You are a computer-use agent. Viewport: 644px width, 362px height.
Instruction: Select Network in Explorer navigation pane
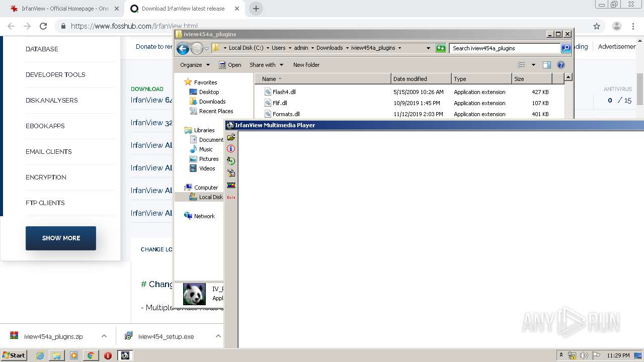[200, 216]
